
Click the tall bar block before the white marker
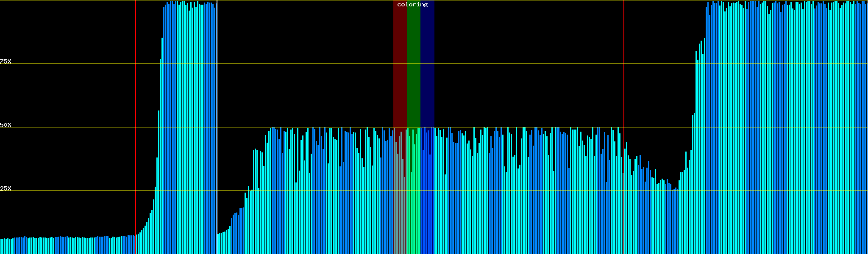click(x=189, y=127)
